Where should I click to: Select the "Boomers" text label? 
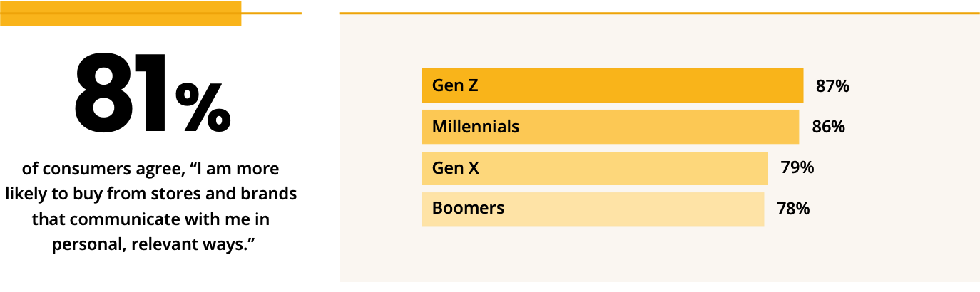coord(468,208)
